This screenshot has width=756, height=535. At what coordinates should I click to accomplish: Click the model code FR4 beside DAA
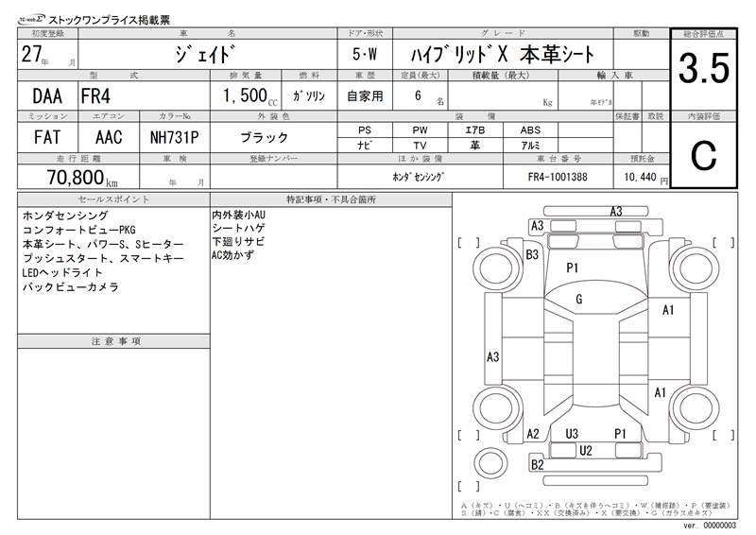click(x=95, y=96)
